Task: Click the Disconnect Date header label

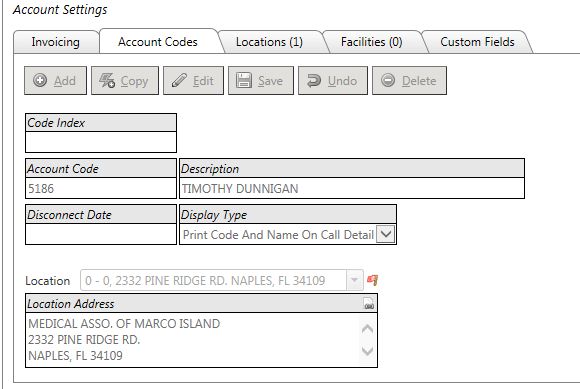Action: pos(70,215)
